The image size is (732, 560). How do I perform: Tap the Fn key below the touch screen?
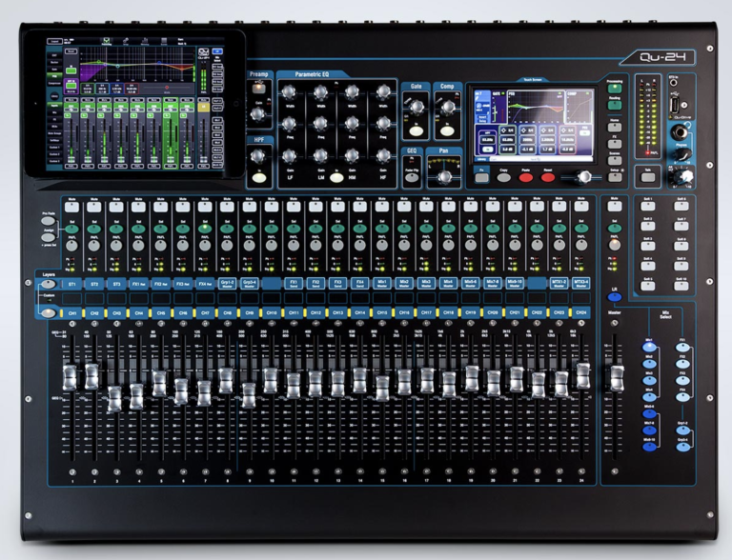point(481,177)
